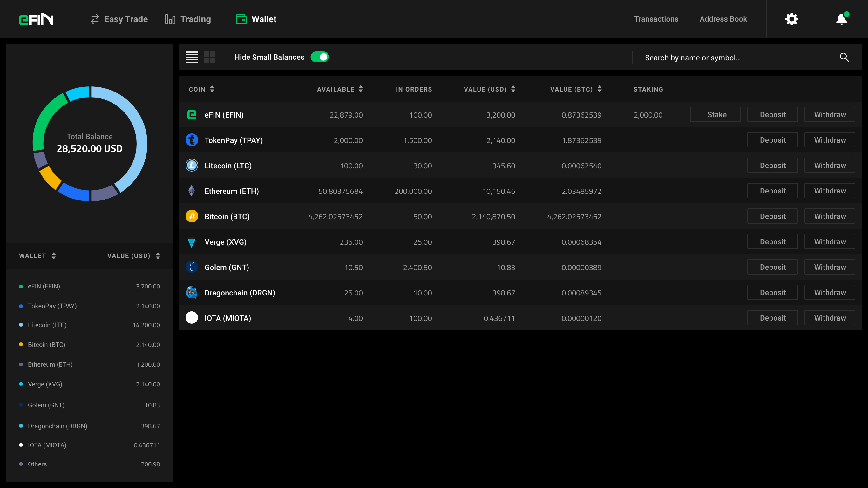
Task: Click the Ethereum coin icon
Action: (x=192, y=191)
